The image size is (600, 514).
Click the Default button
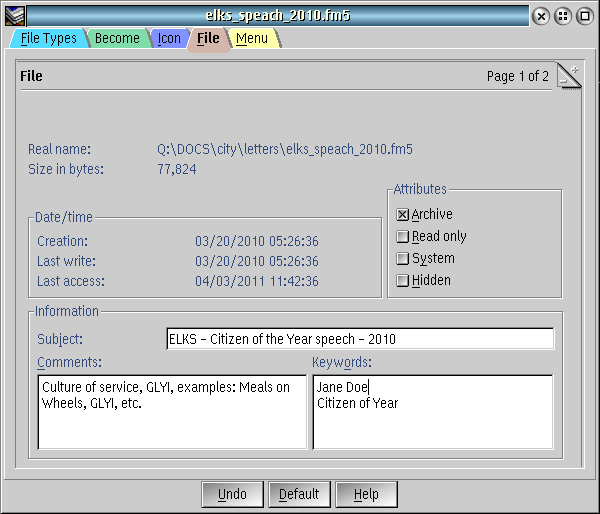tap(299, 494)
